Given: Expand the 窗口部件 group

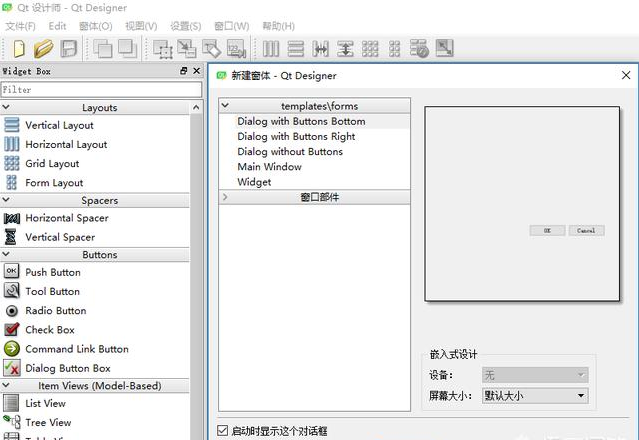Looking at the screenshot, I should point(225,197).
